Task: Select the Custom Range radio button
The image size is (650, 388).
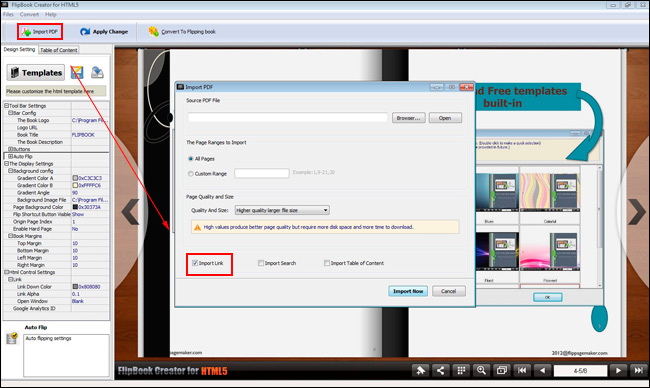Action: coord(191,174)
